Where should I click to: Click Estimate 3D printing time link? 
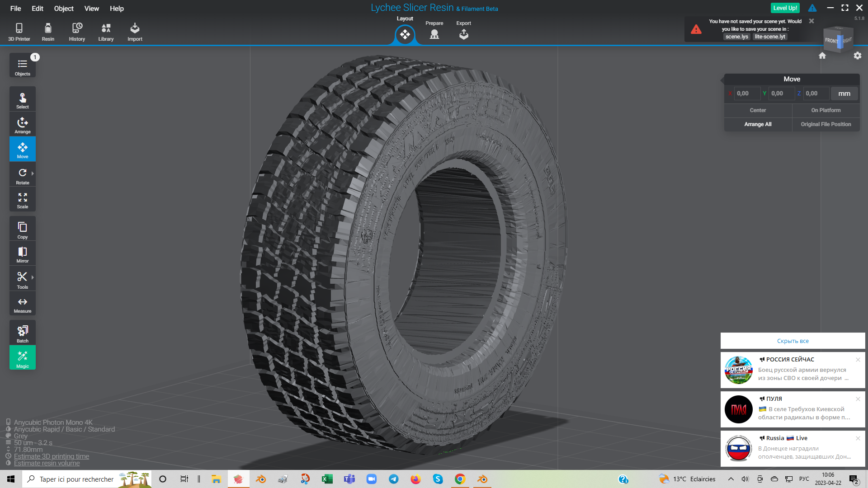(51, 456)
